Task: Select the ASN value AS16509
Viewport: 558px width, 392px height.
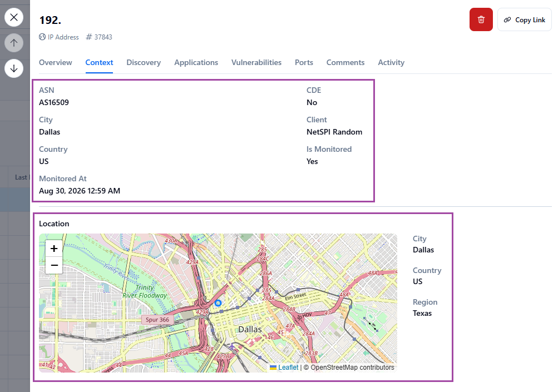Action: (x=54, y=102)
